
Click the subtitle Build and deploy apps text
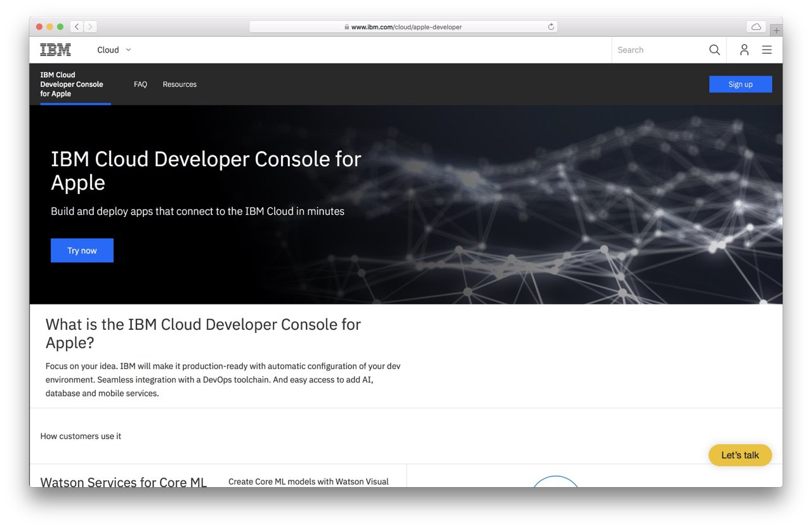(197, 211)
